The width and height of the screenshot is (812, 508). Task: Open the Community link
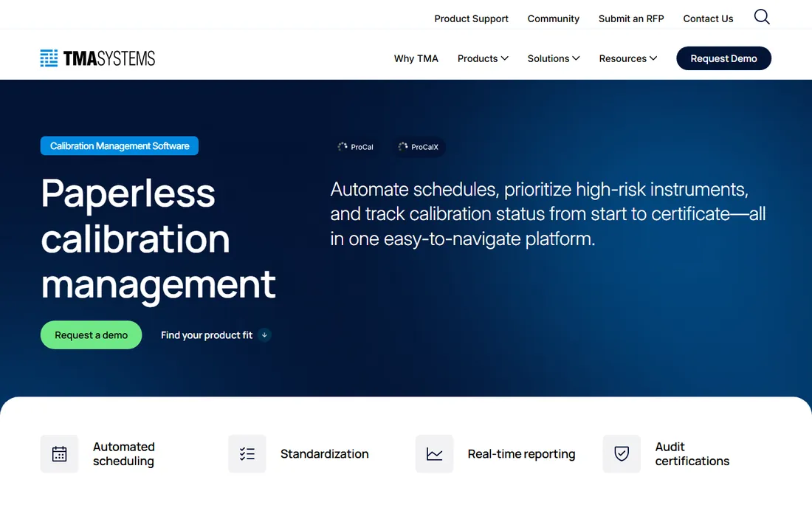coord(553,18)
